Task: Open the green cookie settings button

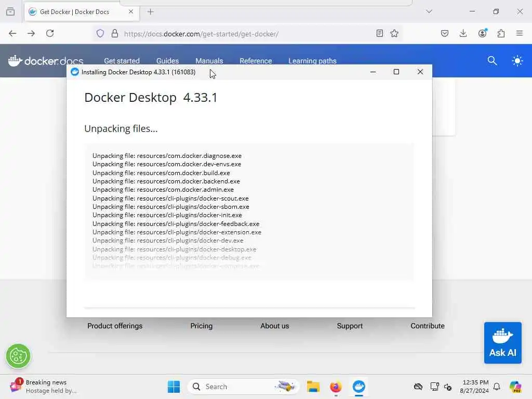Action: click(x=18, y=356)
